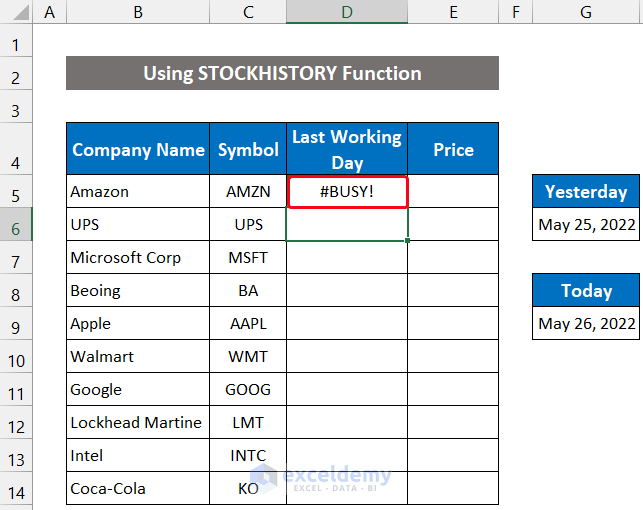The height and width of the screenshot is (510, 643).
Task: Click the May 26, 2022 date cell
Action: pyautogui.click(x=586, y=323)
